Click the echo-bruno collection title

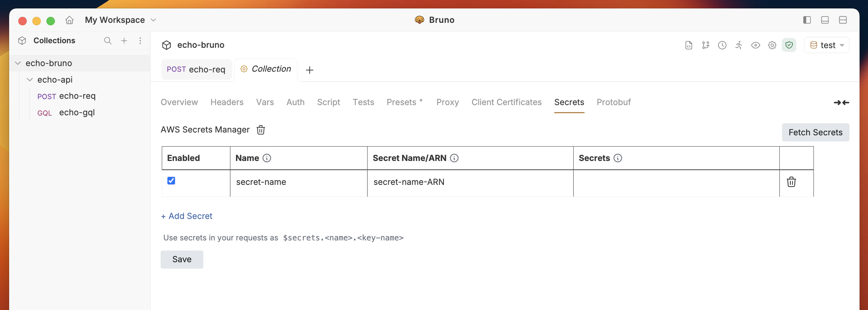point(201,45)
